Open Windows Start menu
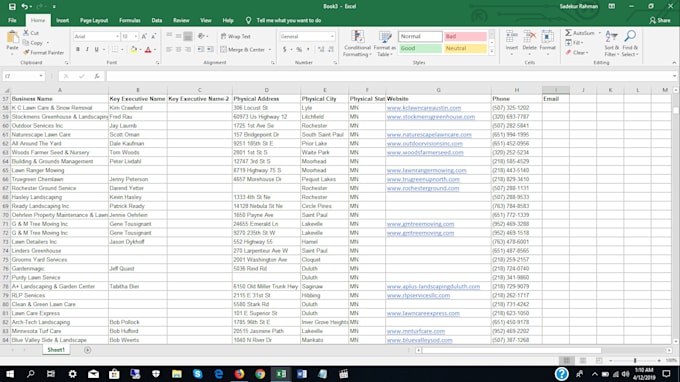This screenshot has height=382, width=680. pos(10,374)
